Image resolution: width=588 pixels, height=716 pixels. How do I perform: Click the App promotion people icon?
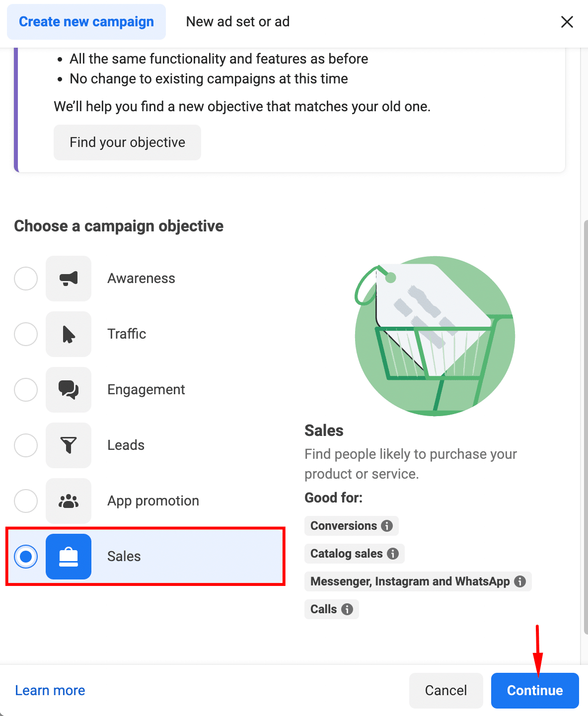click(69, 501)
